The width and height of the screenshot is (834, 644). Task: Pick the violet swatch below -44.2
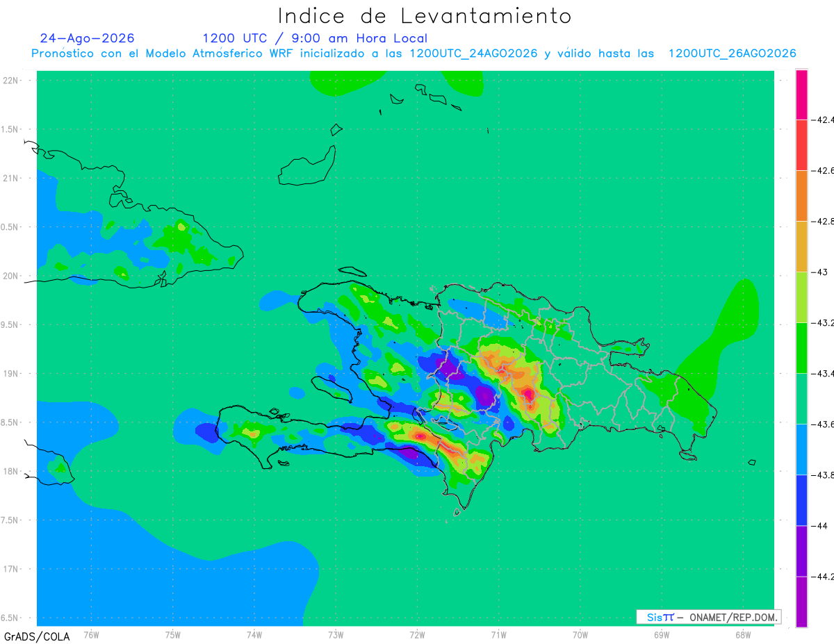tap(801, 602)
